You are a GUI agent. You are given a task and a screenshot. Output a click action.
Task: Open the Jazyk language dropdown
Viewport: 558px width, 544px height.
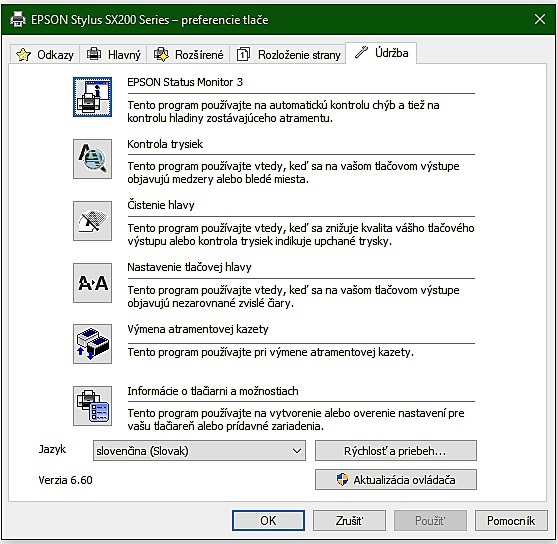tap(199, 451)
